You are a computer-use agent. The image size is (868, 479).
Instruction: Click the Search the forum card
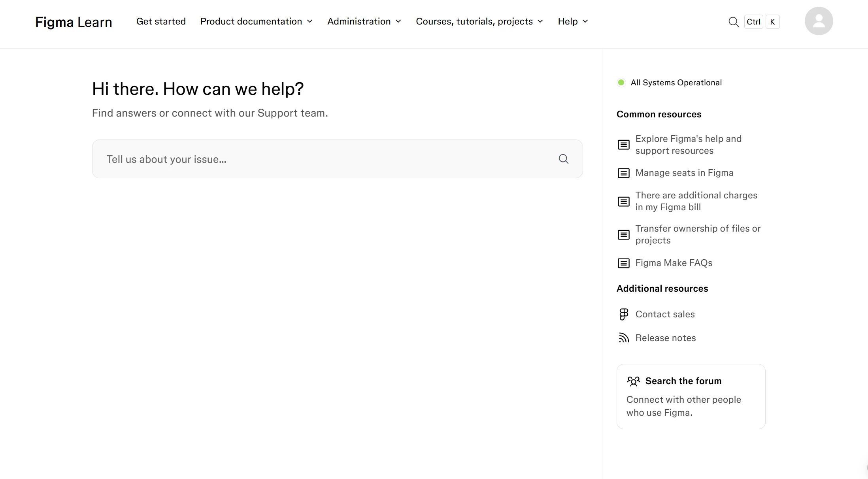tap(691, 396)
